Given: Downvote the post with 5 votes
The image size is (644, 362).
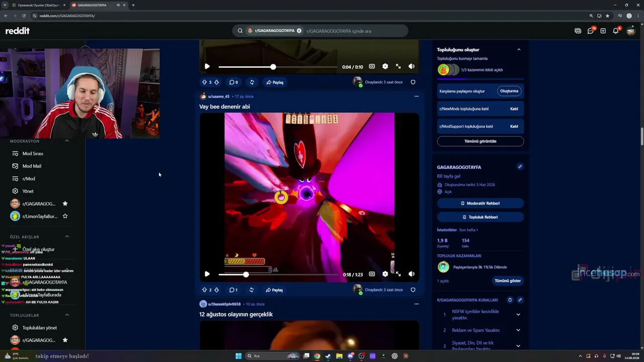Looking at the screenshot, I should 216,82.
